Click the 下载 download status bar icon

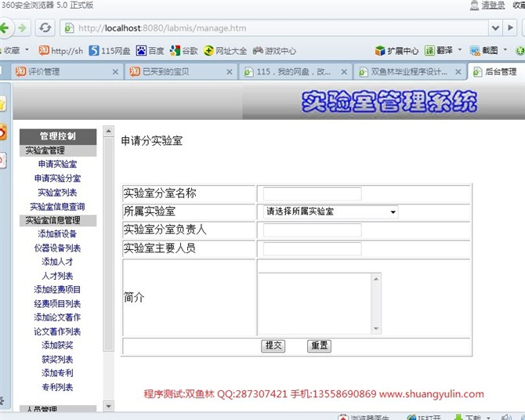tap(469, 418)
